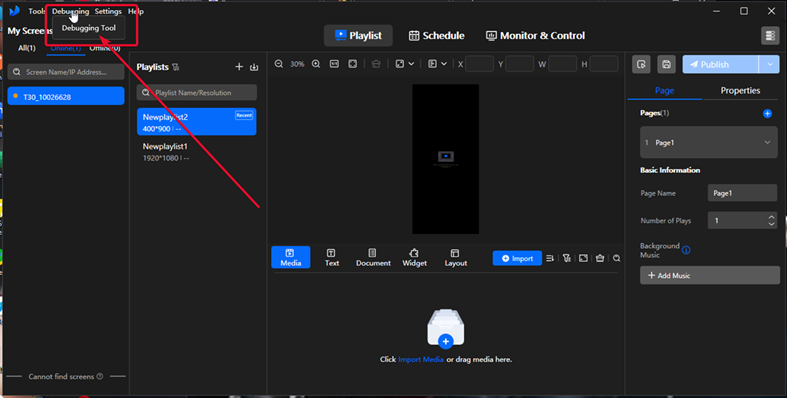Click the media box plus illustration
The image size is (787, 398).
coord(446,328)
